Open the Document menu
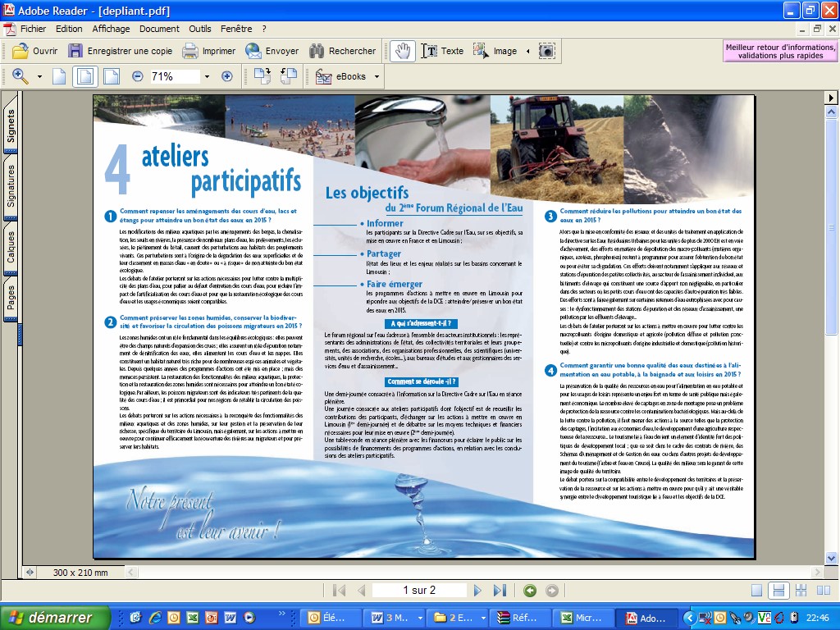840x630 pixels. click(x=159, y=29)
